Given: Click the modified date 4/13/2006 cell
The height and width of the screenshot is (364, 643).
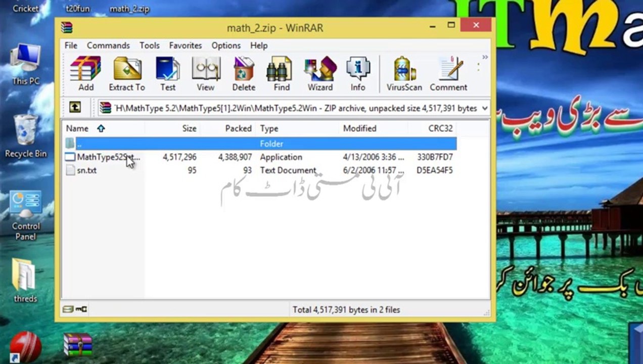Looking at the screenshot, I should coord(373,157).
